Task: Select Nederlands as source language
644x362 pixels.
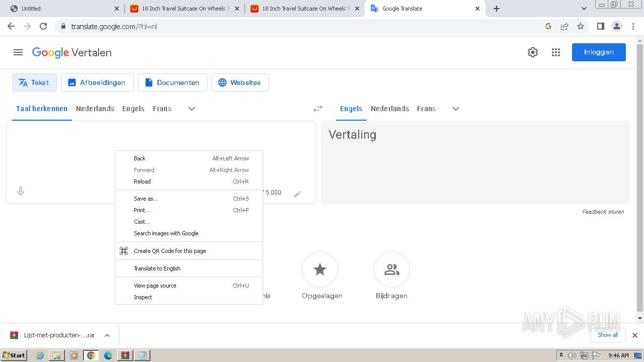Action: (95, 109)
